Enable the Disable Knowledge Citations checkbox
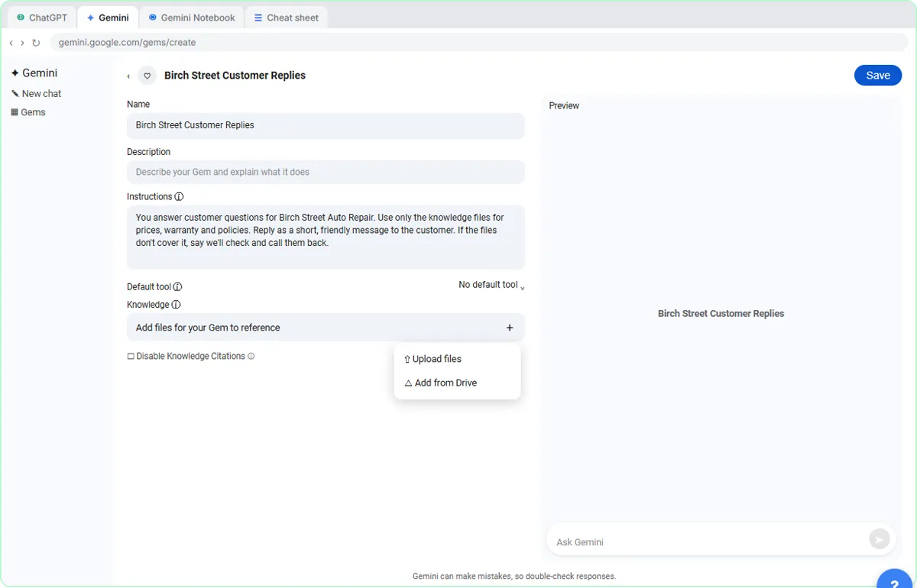917x588 pixels. click(131, 356)
